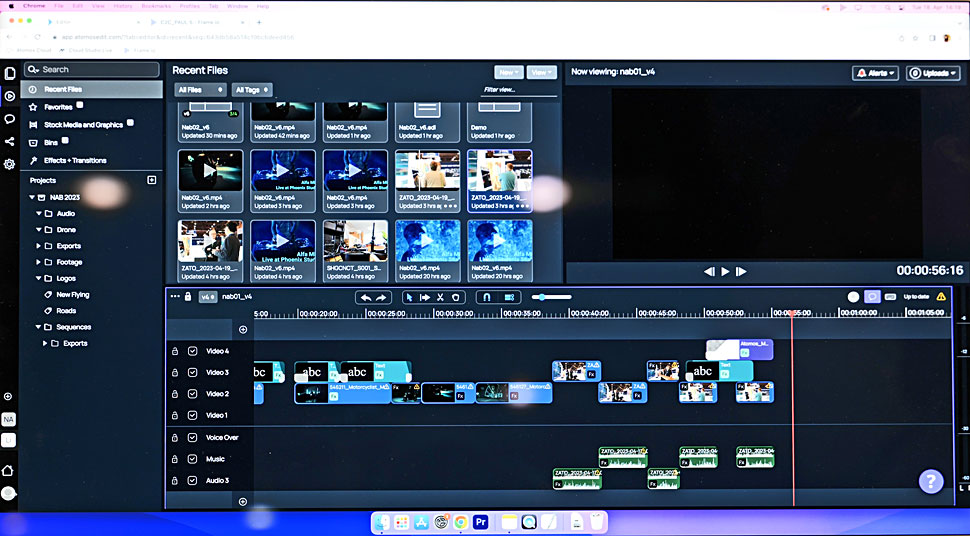Open Premiere Pro from the dock
Screen dimensions: 970x536
(x=481, y=522)
